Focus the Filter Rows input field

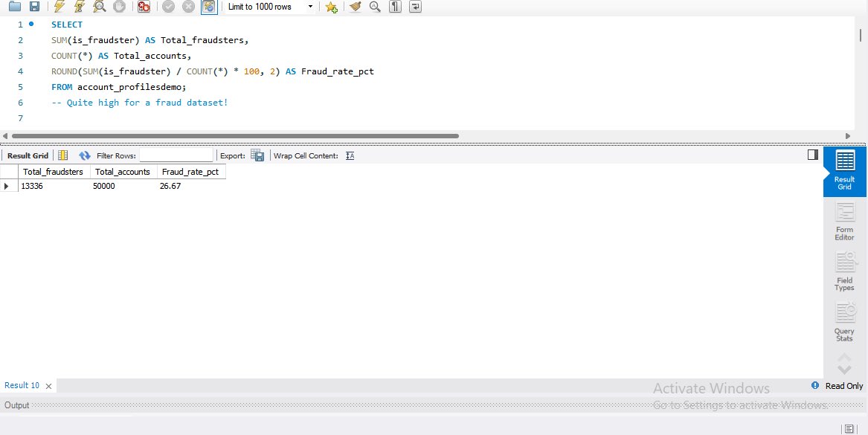coord(176,155)
